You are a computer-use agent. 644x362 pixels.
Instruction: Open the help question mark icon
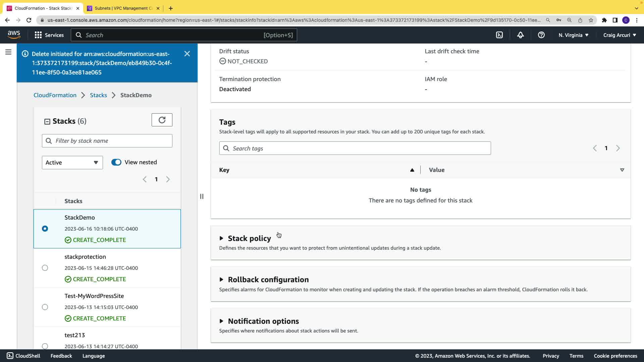click(x=541, y=35)
